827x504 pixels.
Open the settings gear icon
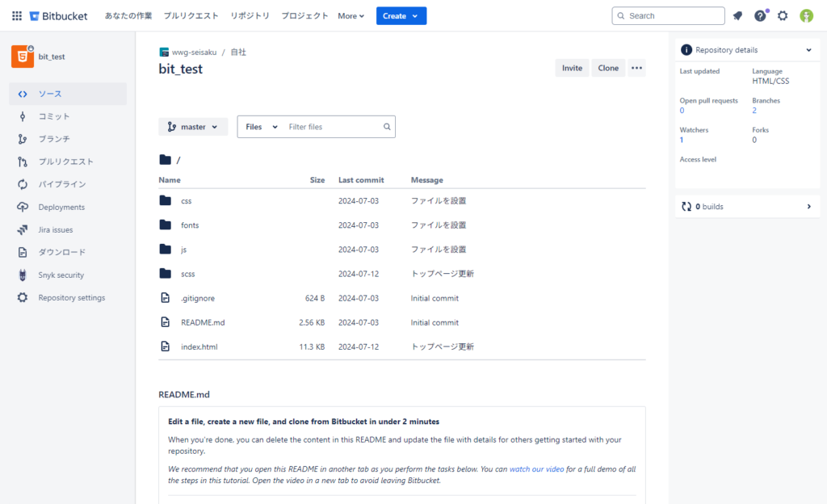click(783, 16)
